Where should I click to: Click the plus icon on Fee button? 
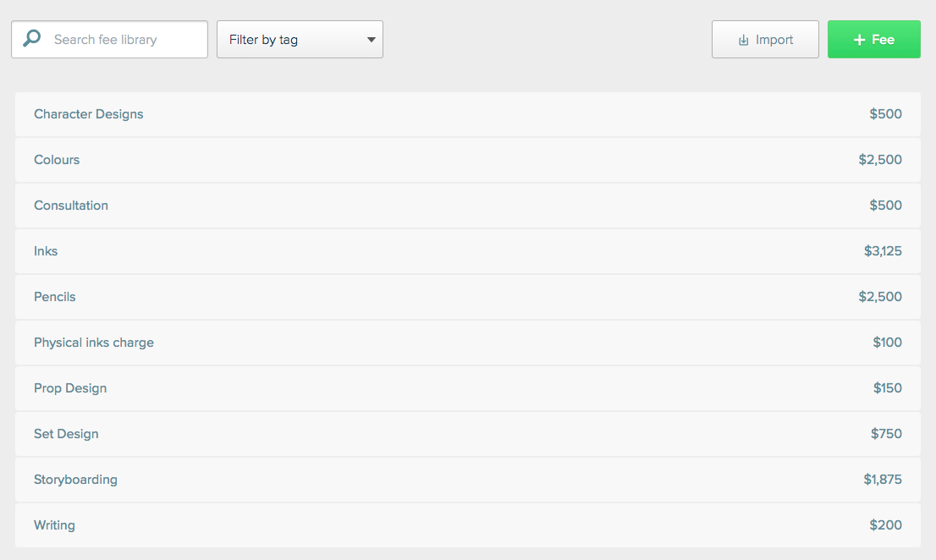tap(859, 40)
